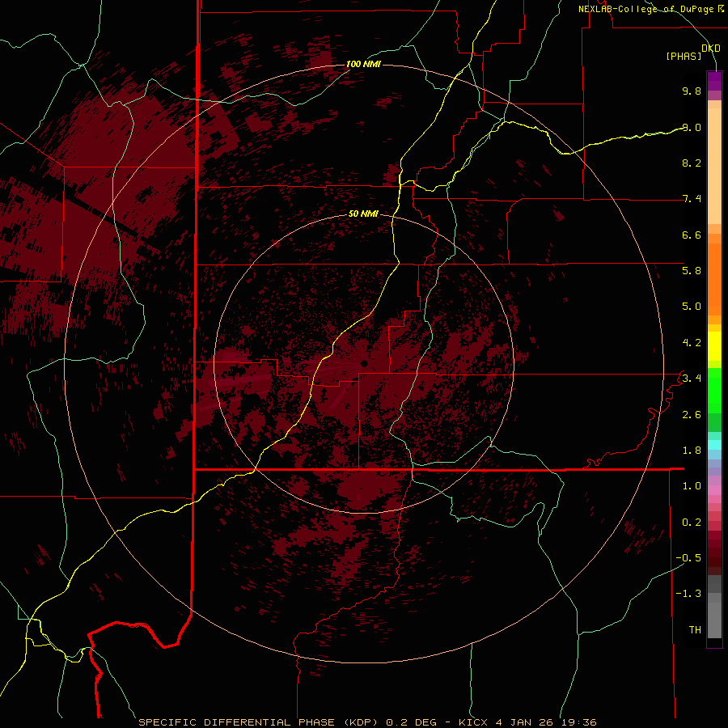Click the [PHAS] legend label
728x728 pixels.
pyautogui.click(x=684, y=57)
